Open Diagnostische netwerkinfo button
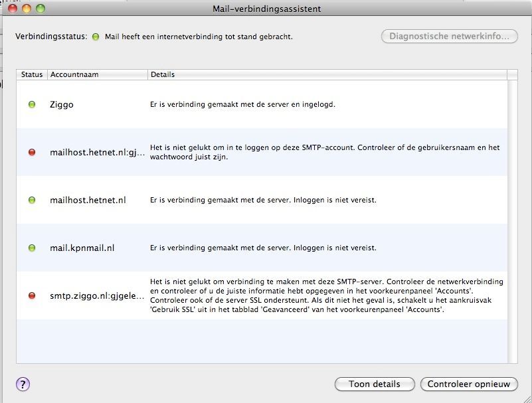Viewport: 532px width, 403px height. pos(449,36)
